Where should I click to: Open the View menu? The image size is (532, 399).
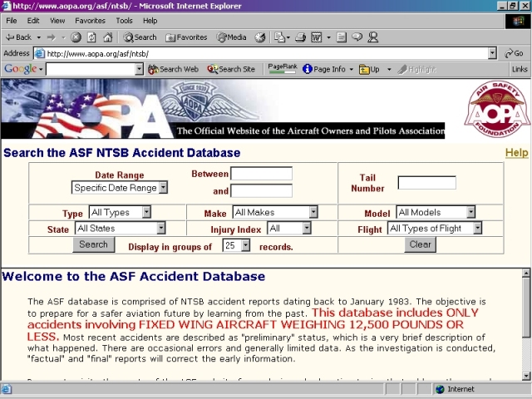point(57,21)
